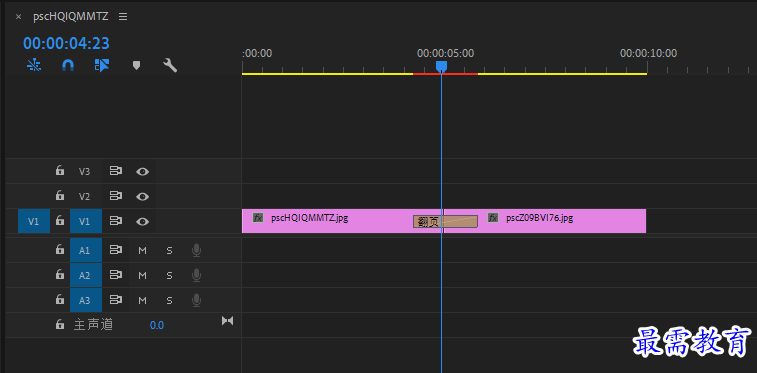
Task: Add a marker with shield icon
Action: coord(136,65)
